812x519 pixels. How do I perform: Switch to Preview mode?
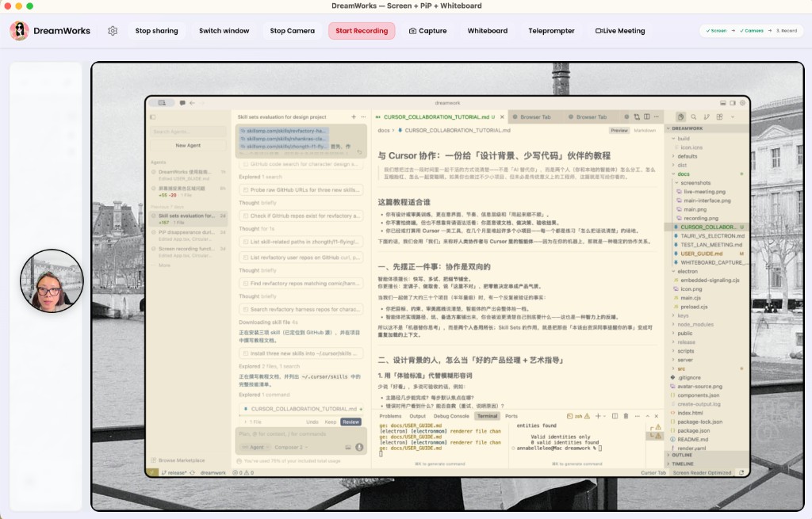pyautogui.click(x=619, y=131)
